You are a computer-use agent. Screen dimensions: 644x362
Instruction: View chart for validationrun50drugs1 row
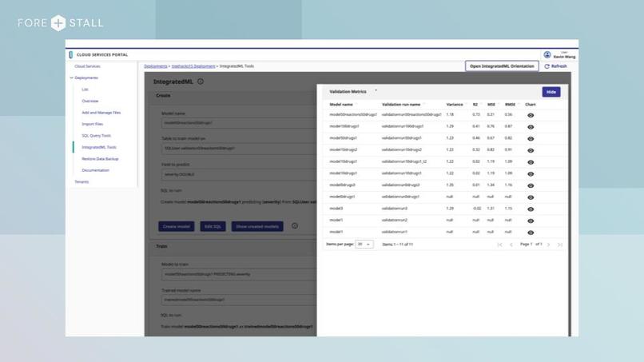(x=531, y=139)
